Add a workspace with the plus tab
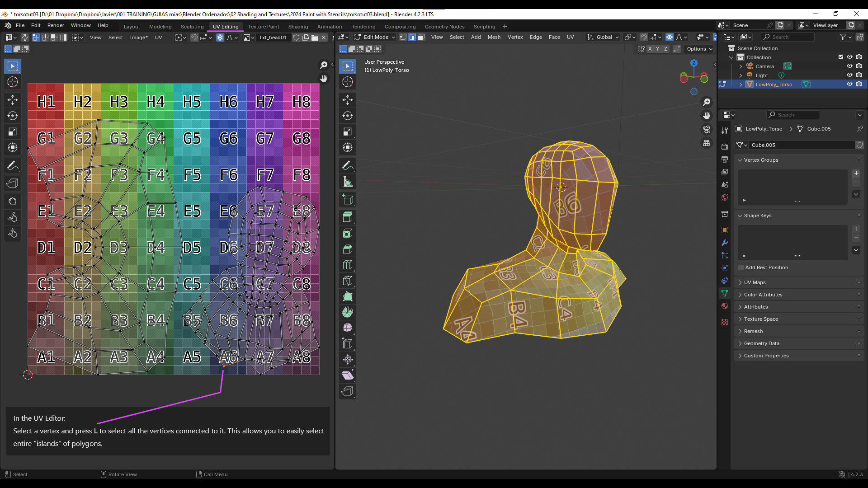This screenshot has height=488, width=868. coord(505,27)
